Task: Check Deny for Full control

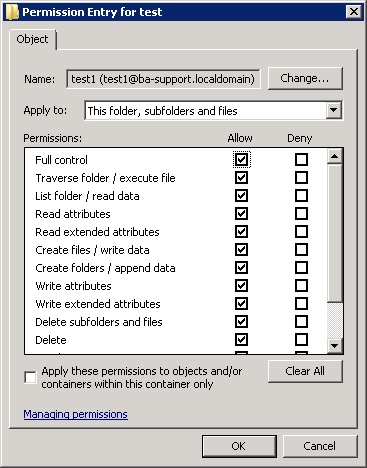Action: point(301,160)
